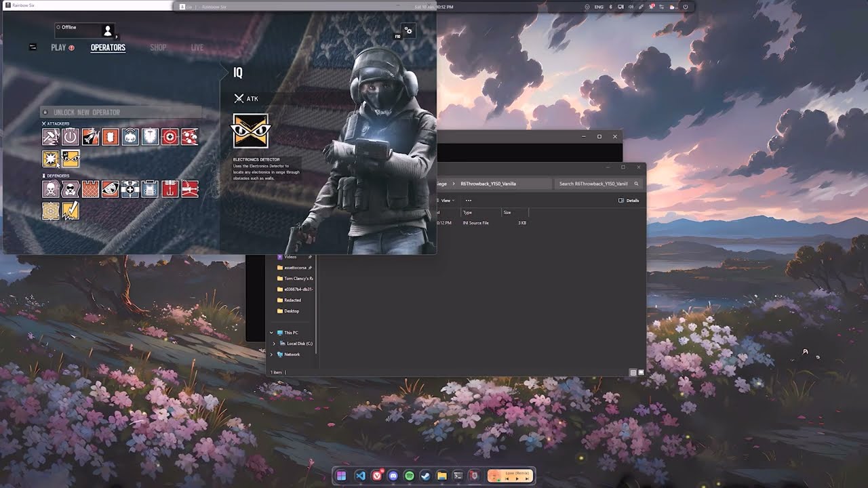Image resolution: width=868 pixels, height=488 pixels.
Task: Open File Explorer from the dock
Action: coord(442,476)
